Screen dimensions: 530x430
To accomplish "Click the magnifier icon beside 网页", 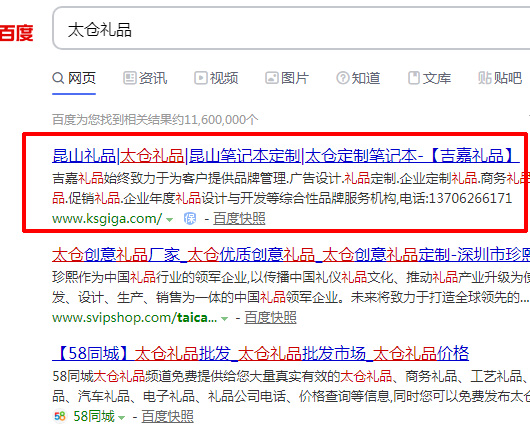I will point(58,78).
